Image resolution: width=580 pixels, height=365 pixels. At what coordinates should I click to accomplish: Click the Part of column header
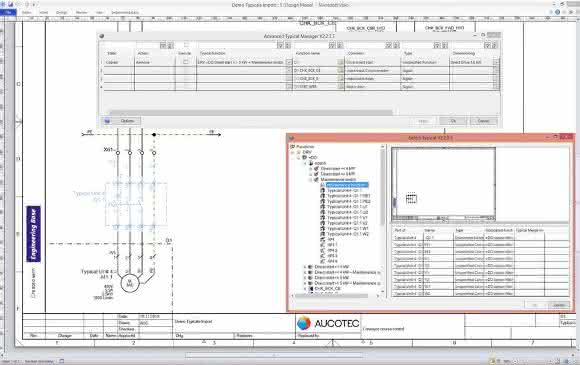[x=399, y=230]
